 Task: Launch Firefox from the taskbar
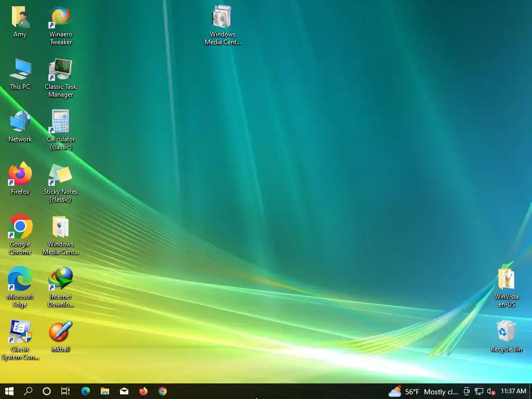coord(143,391)
